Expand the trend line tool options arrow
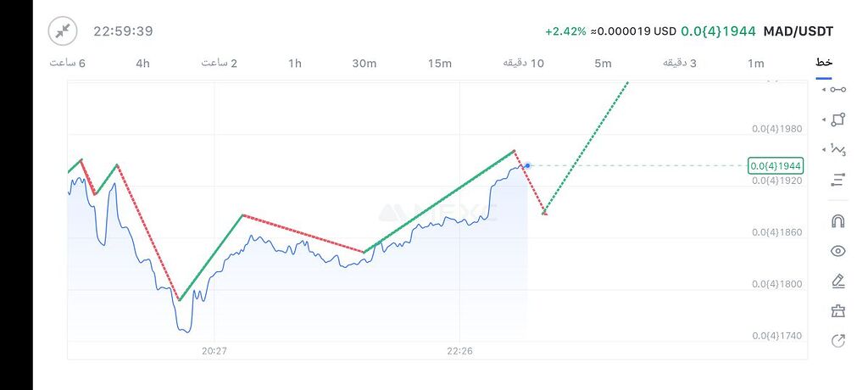The height and width of the screenshot is (390, 868). [824, 89]
